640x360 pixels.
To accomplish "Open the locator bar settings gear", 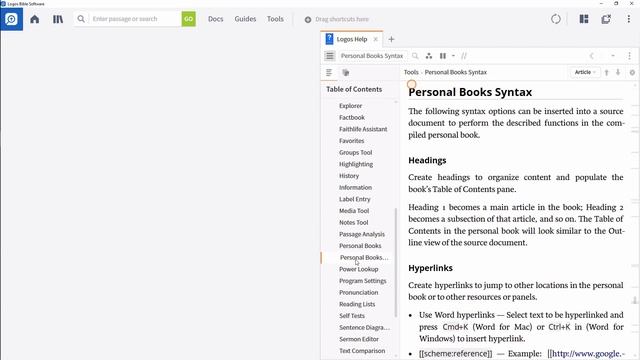I will coord(632,73).
